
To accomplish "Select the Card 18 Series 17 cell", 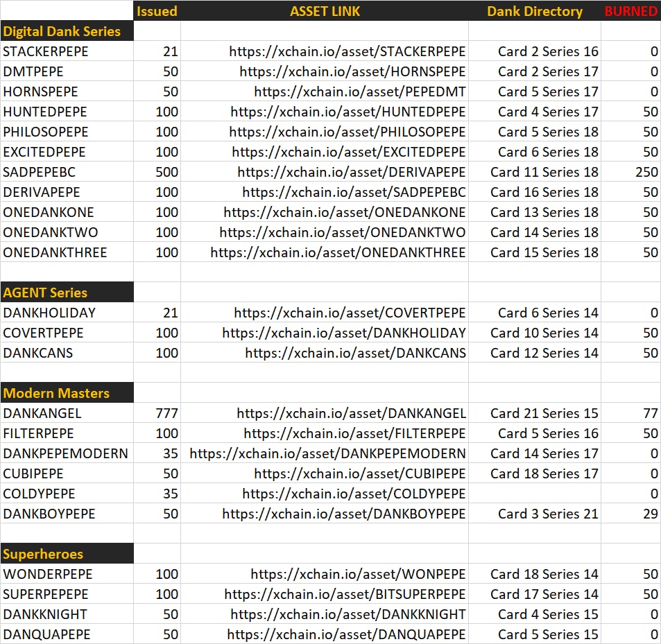I will tap(535, 473).
